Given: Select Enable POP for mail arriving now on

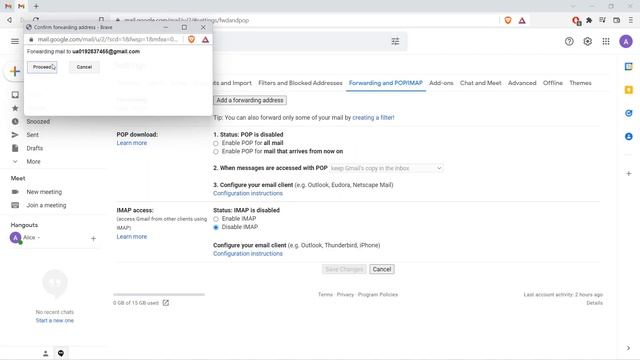Looking at the screenshot, I should click(x=216, y=151).
